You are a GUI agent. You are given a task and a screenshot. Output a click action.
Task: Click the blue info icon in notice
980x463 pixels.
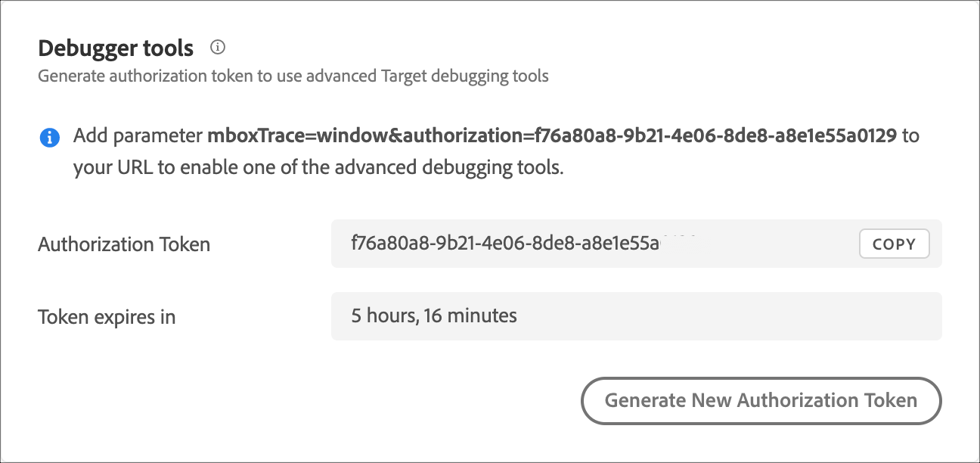[50, 138]
